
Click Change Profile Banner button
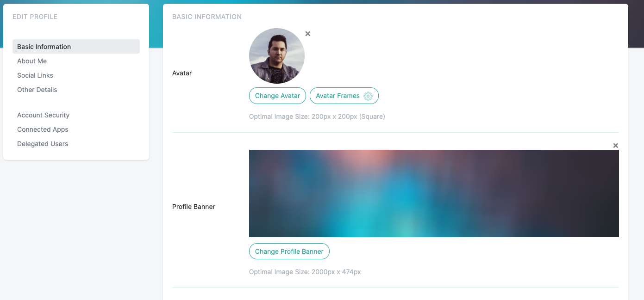289,251
